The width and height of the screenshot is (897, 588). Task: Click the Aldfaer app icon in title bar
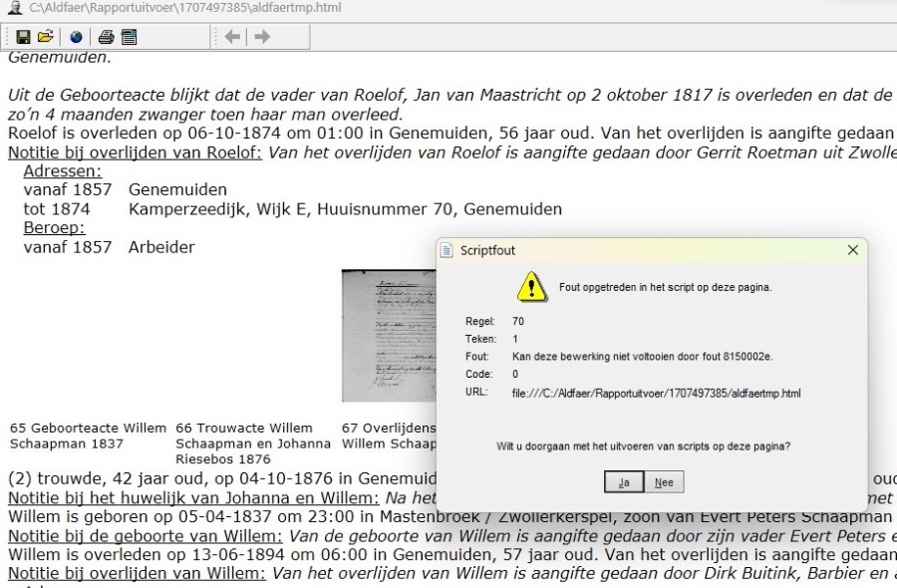[14, 8]
